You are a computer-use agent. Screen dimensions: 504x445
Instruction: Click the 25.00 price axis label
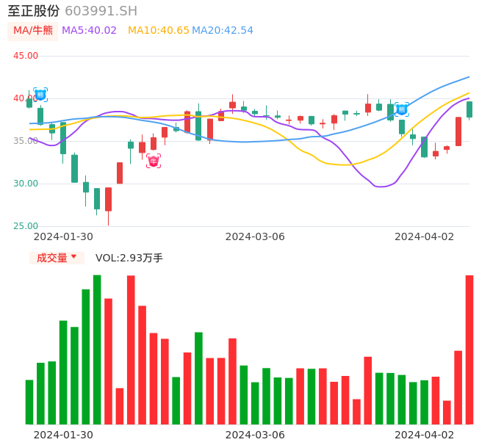click(x=26, y=226)
